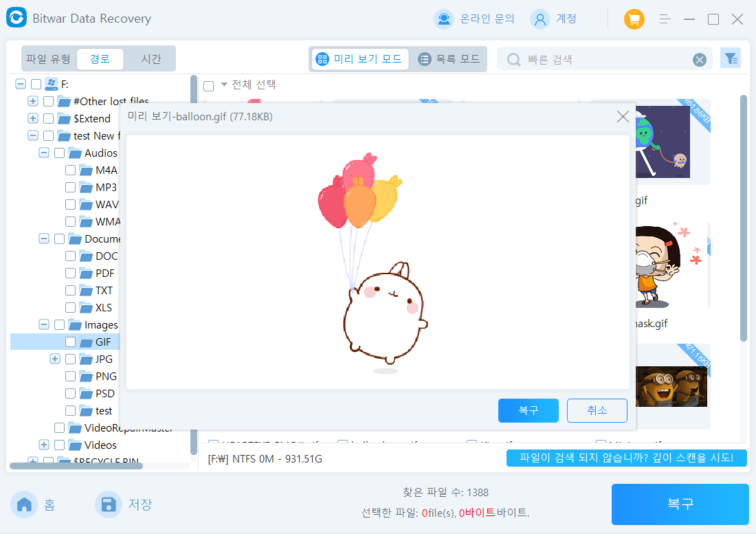Screen dimensions: 756x534
Task: Open the account (계정) user icon
Action: point(540,19)
